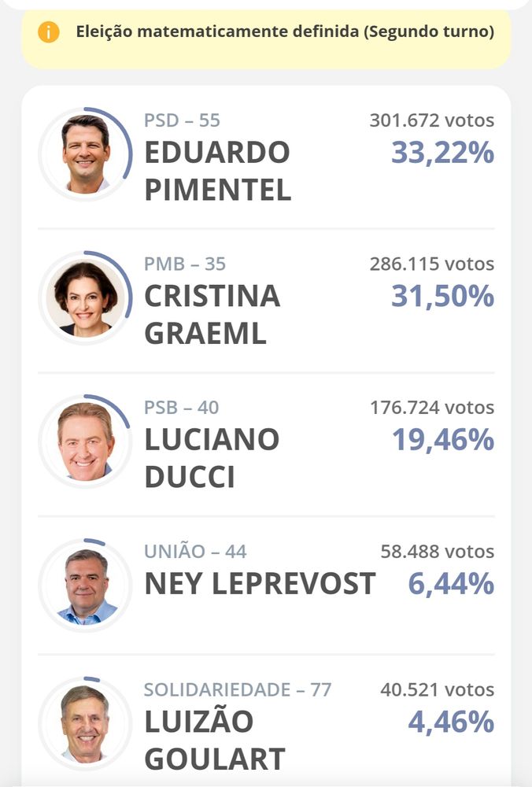Click the SOLIDARIEDADE – 77 party label
This screenshot has width=532, height=787.
coord(238,689)
